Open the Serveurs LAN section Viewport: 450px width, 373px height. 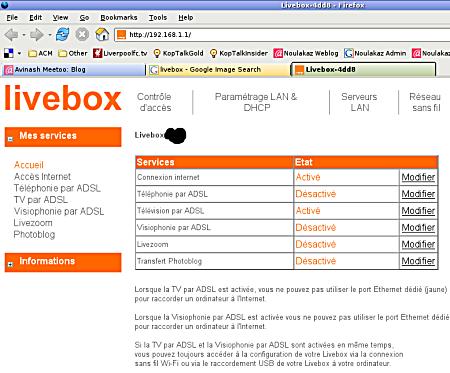pos(359,102)
